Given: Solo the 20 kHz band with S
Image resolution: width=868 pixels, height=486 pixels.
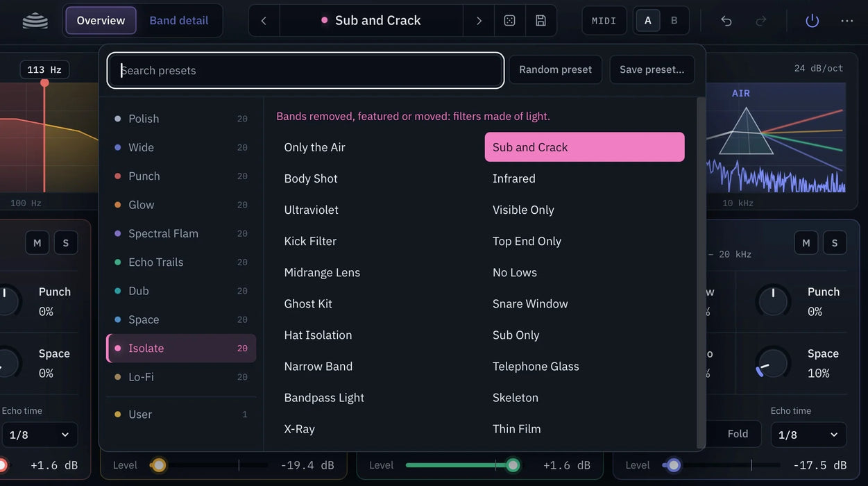Looking at the screenshot, I should coord(835,243).
